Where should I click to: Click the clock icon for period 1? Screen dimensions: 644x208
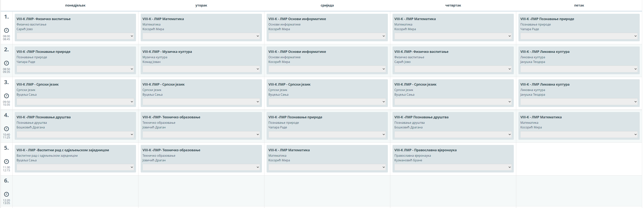coord(7,31)
